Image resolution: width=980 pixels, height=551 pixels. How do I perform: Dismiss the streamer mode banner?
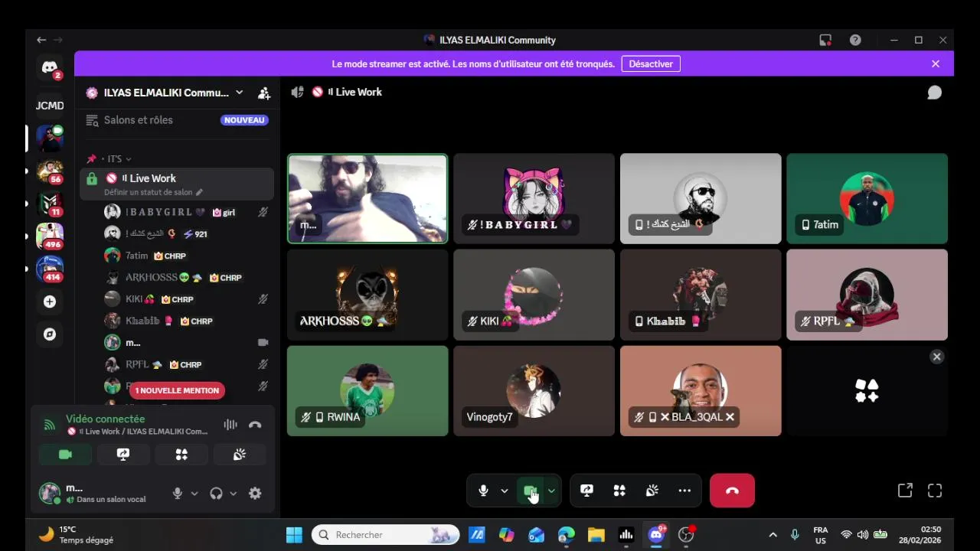point(936,64)
